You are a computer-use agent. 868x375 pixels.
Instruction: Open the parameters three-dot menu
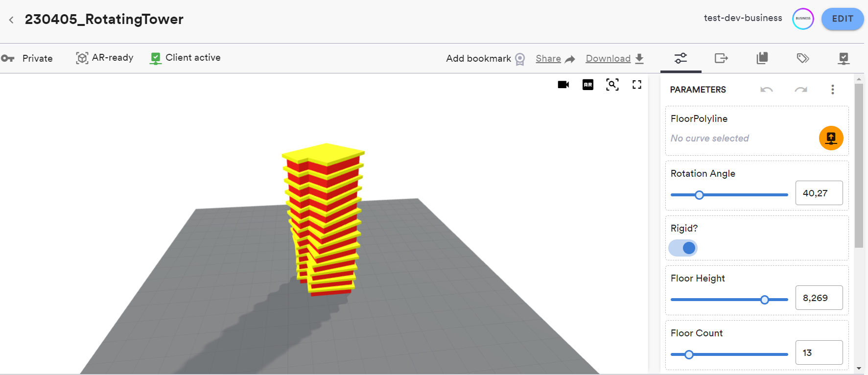tap(832, 90)
